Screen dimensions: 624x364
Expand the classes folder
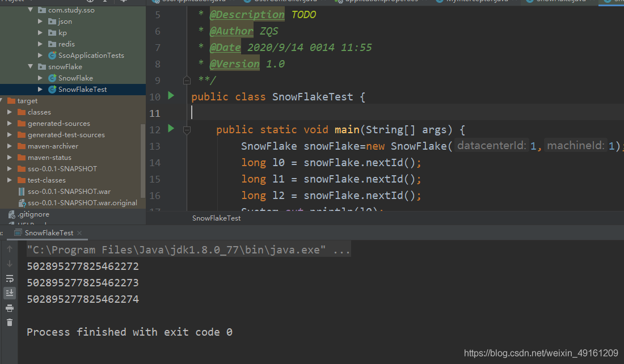pos(10,112)
